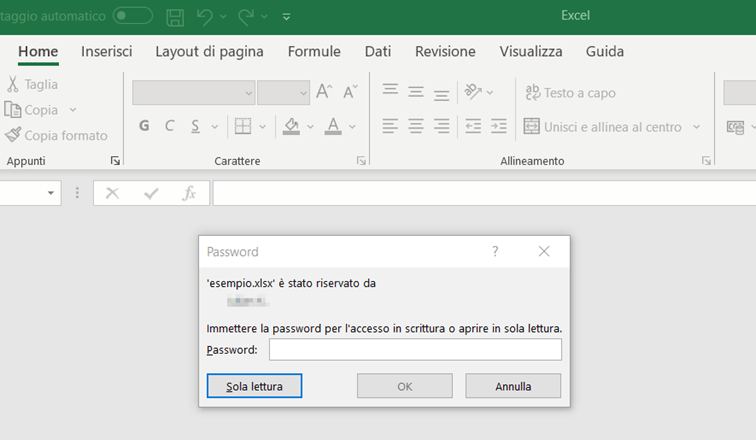Click the increase font size icon

[324, 91]
